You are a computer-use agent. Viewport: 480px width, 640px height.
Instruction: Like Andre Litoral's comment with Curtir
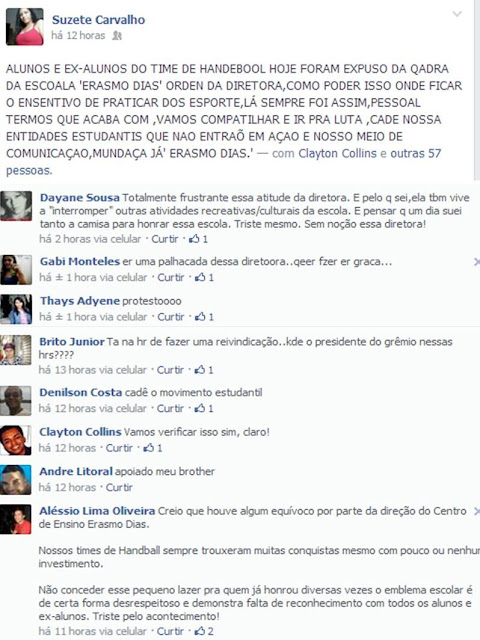pyautogui.click(x=119, y=487)
